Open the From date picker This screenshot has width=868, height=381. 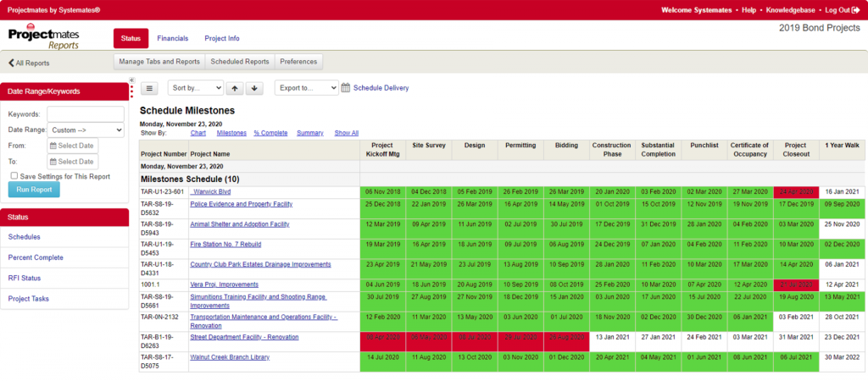[73, 146]
